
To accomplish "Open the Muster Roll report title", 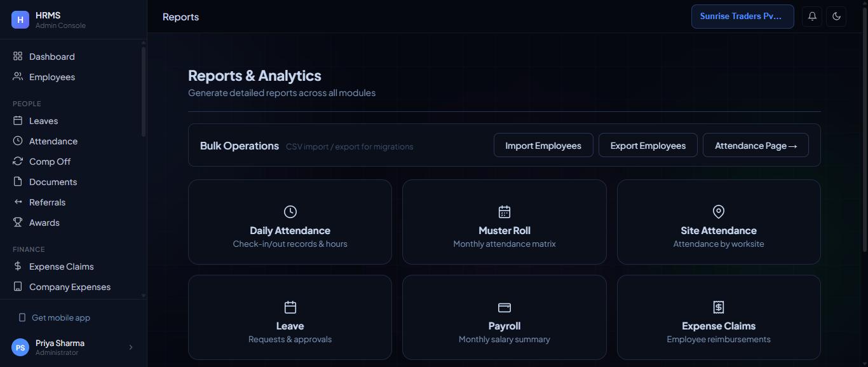I will (505, 230).
